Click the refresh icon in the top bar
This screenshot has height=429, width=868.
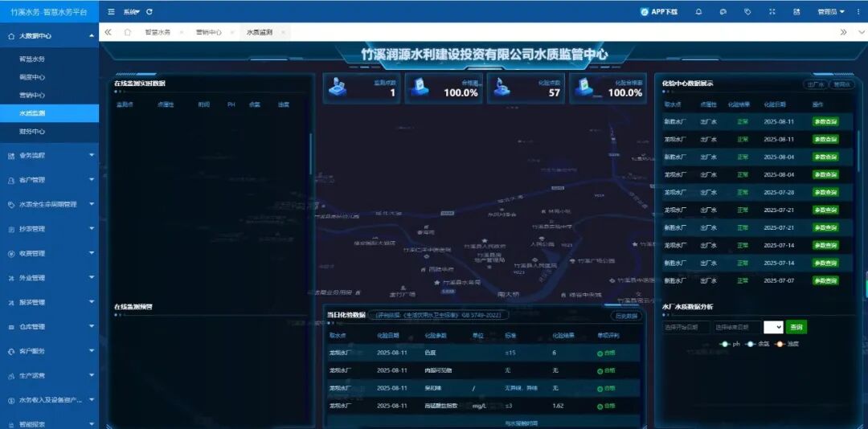point(149,11)
